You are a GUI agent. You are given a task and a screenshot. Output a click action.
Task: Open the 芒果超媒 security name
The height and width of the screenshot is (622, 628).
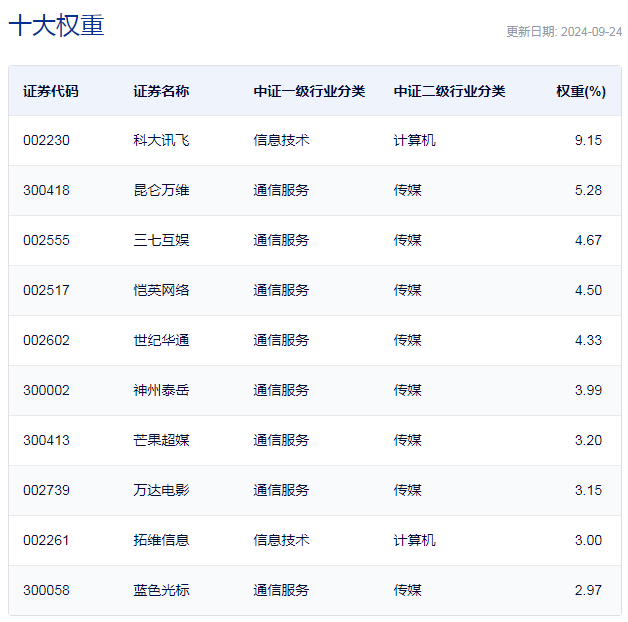[161, 440]
